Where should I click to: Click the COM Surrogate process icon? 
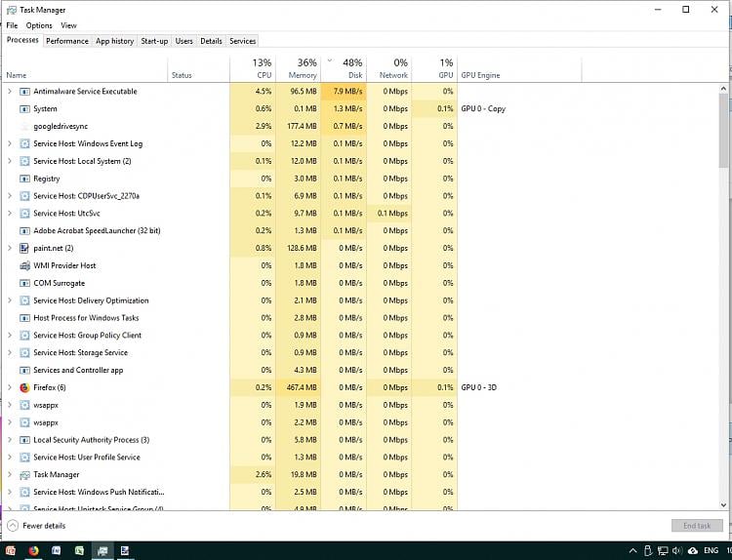pos(24,283)
